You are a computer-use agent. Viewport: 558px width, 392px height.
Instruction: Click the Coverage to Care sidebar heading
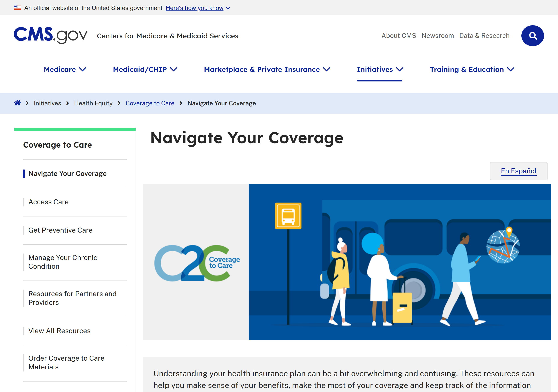pyautogui.click(x=57, y=145)
